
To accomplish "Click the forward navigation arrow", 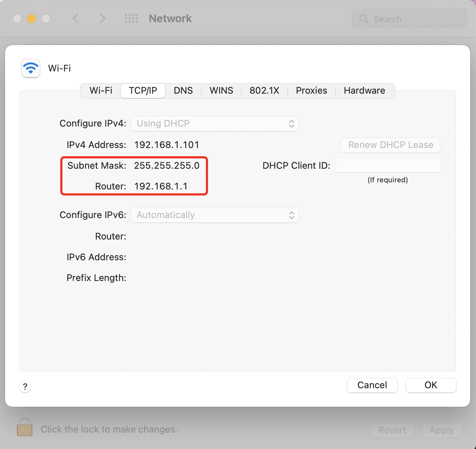I will (103, 18).
